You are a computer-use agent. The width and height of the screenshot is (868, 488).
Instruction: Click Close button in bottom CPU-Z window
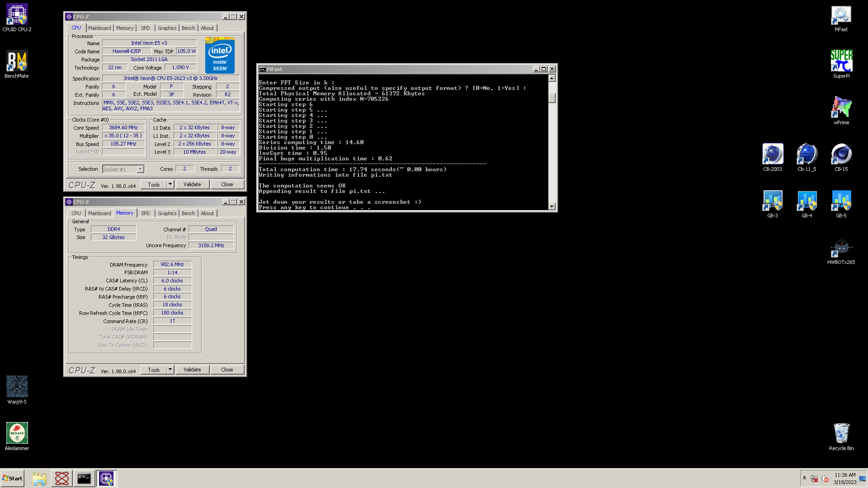[x=227, y=370]
